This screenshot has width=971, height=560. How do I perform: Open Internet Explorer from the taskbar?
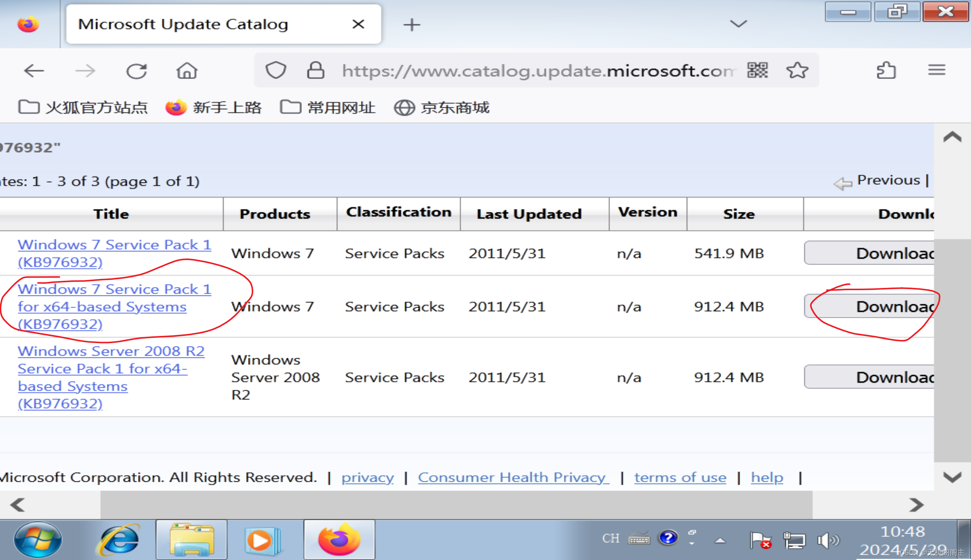tap(118, 540)
